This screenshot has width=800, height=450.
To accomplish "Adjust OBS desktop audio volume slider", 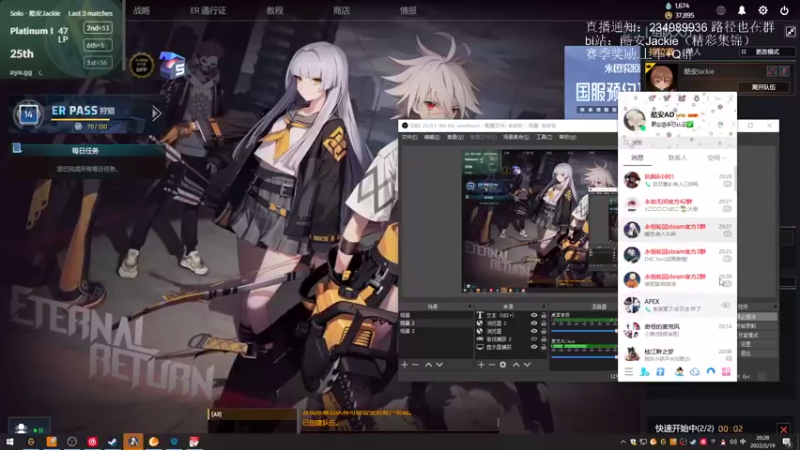I will point(584,331).
